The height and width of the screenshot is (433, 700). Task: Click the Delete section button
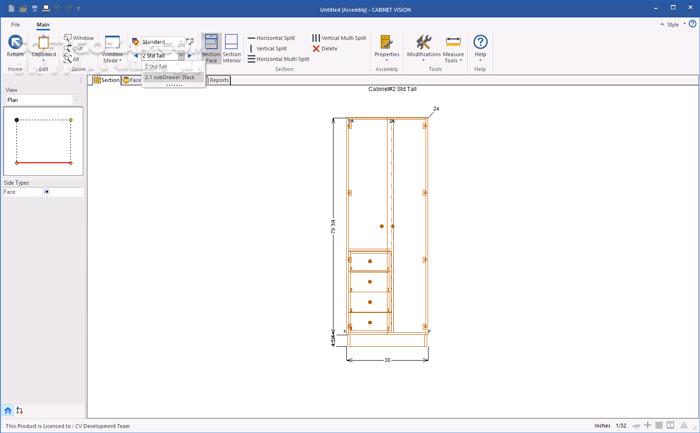[x=325, y=48]
